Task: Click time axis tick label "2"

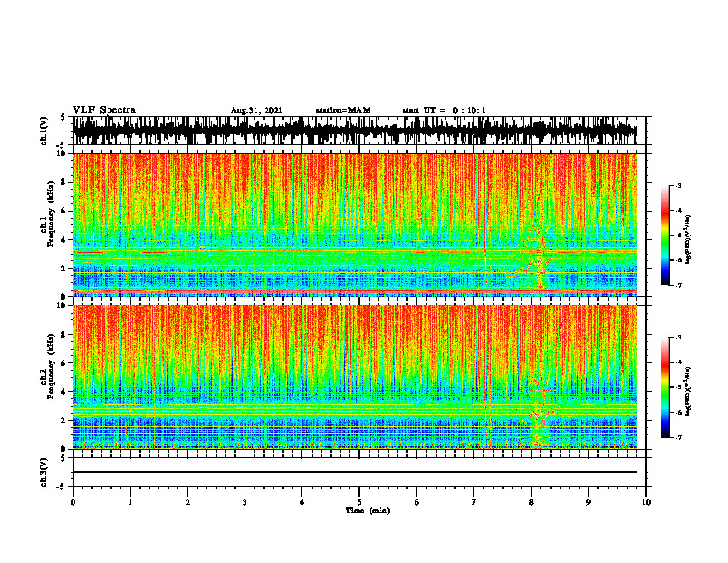Action: tap(188, 502)
